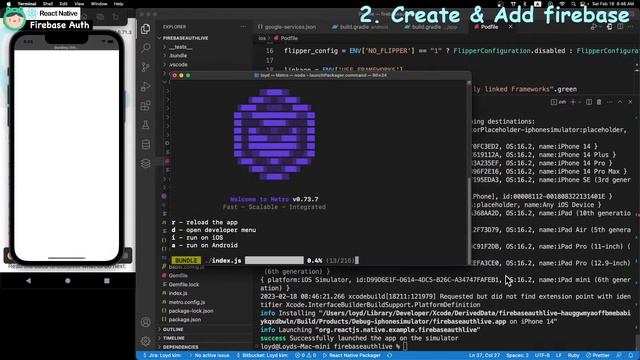Image resolution: width=640 pixels, height=360 pixels.
Task: Open package.json in explorer
Action: tap(184, 320)
